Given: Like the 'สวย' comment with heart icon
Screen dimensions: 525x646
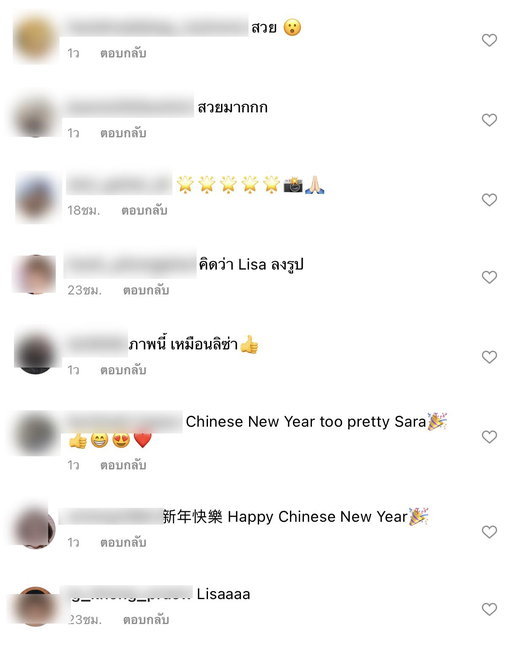Looking at the screenshot, I should 489,40.
